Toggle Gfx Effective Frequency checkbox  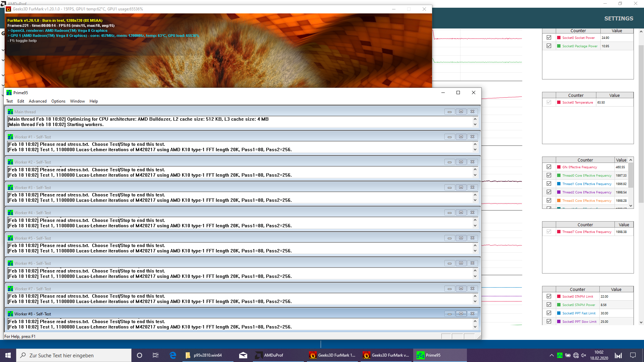tap(549, 167)
